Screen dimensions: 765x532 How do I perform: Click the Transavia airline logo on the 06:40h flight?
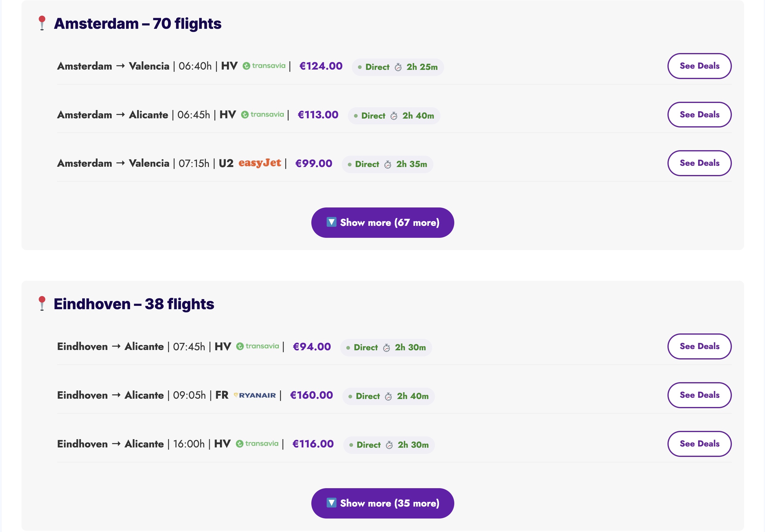click(263, 66)
